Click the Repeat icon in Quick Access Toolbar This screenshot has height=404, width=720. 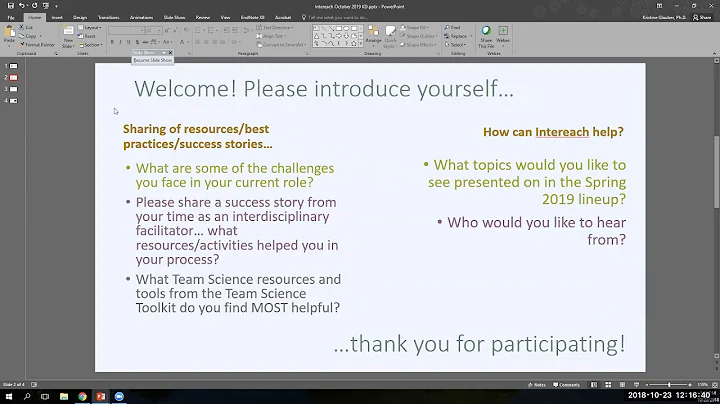[x=34, y=6]
